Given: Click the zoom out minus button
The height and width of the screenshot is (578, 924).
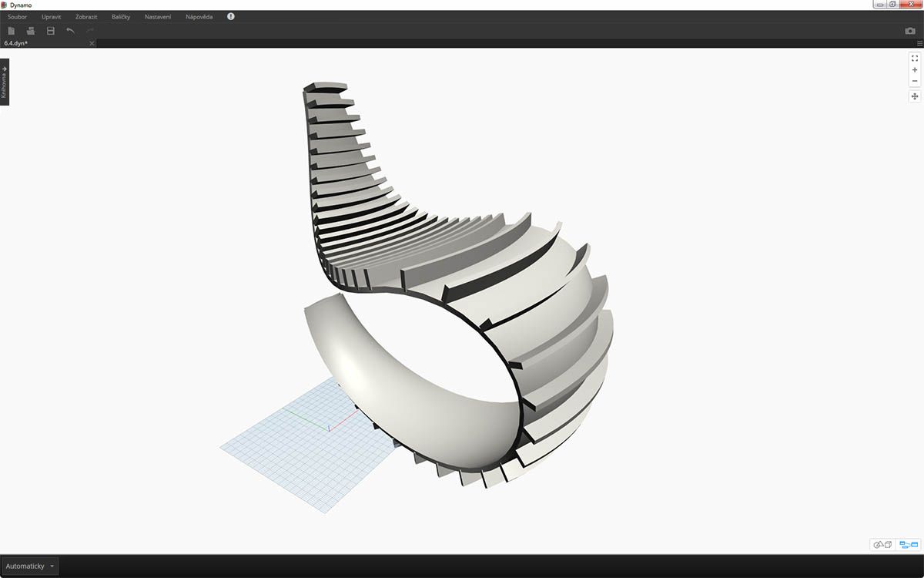Looking at the screenshot, I should click(915, 81).
